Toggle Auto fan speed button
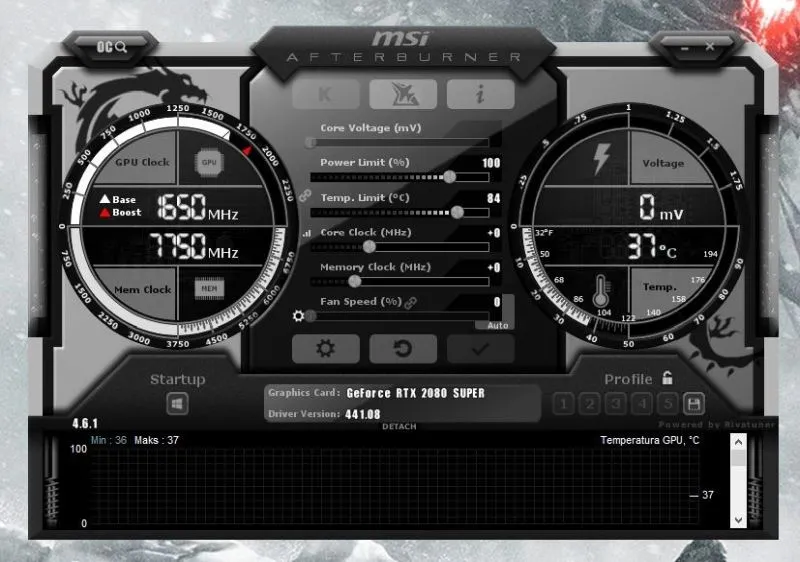This screenshot has width=800, height=562. click(498, 325)
